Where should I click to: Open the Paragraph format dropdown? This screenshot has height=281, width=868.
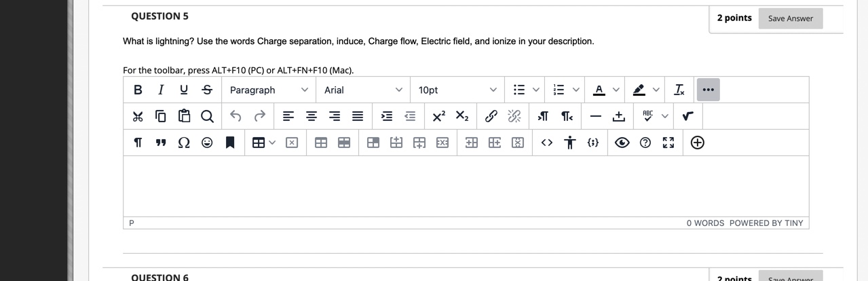coord(269,90)
